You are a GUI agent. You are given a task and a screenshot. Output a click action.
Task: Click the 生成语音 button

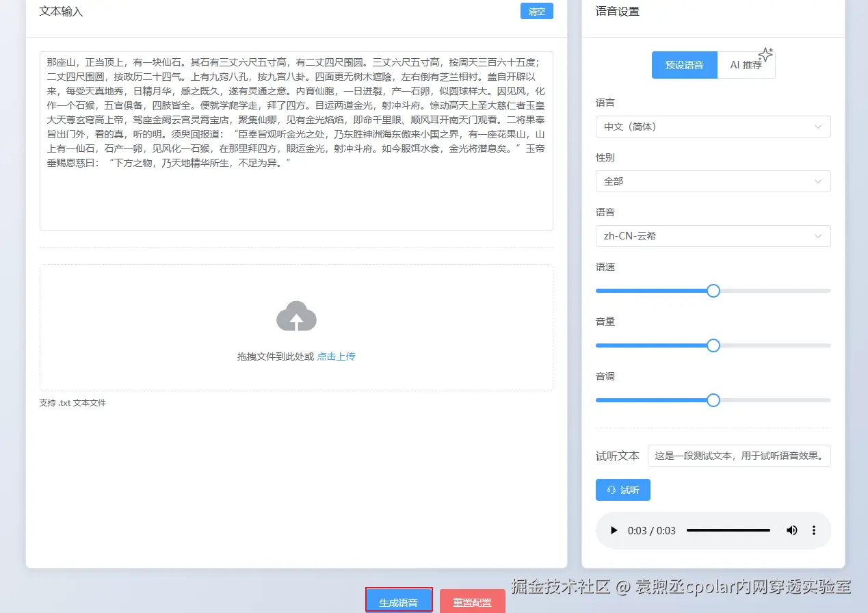coord(399,601)
